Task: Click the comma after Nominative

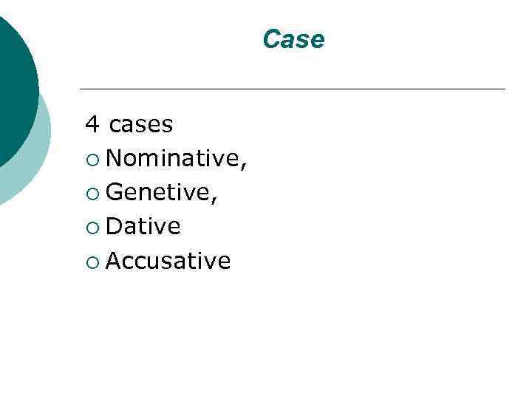Action: coord(242,166)
